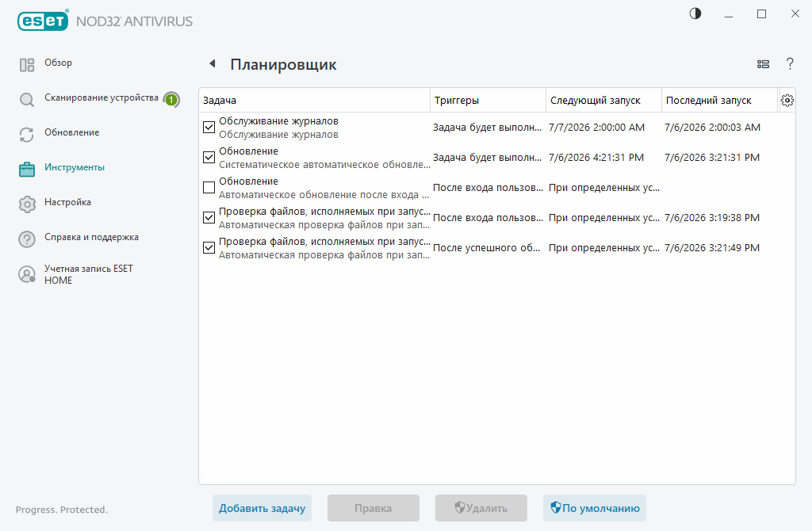Image resolution: width=812 pixels, height=531 pixels.
Task: Click the Добавить задачу button
Action: [262, 508]
